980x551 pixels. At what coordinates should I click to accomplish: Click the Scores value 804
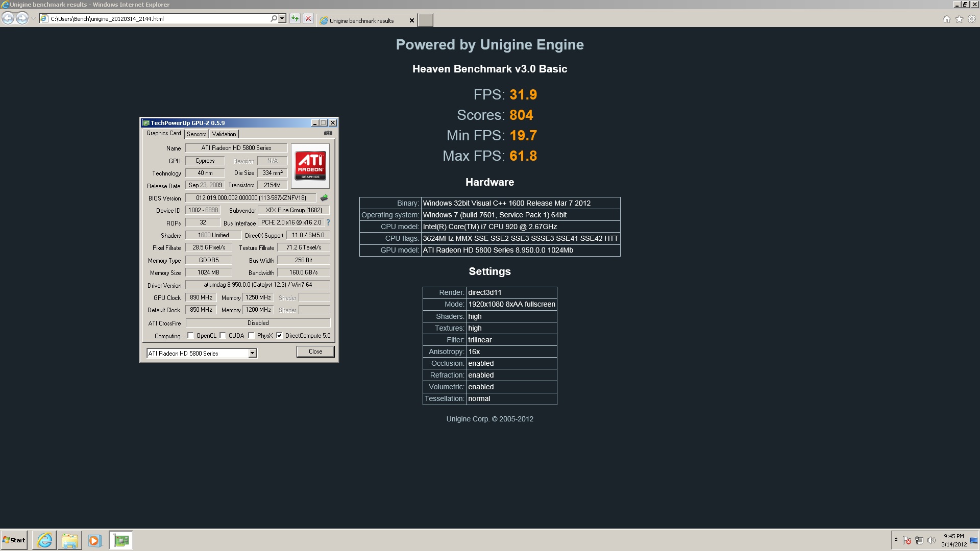click(521, 115)
